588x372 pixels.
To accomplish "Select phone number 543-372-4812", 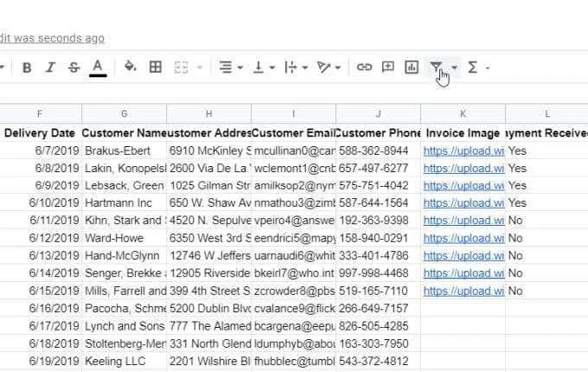I will pos(379,361).
